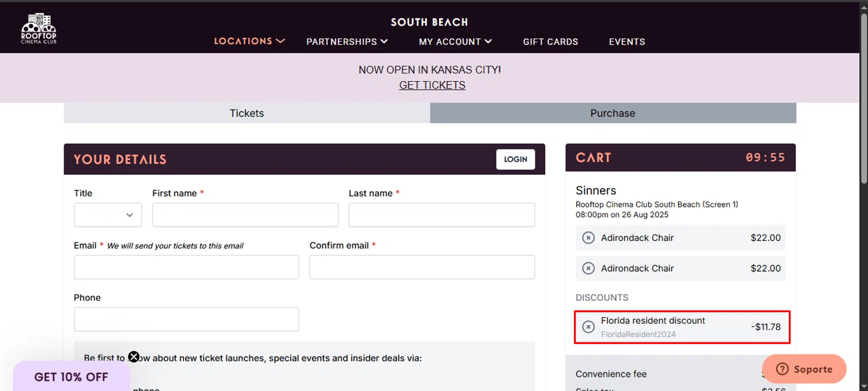Focus the Confirm email field

point(422,267)
